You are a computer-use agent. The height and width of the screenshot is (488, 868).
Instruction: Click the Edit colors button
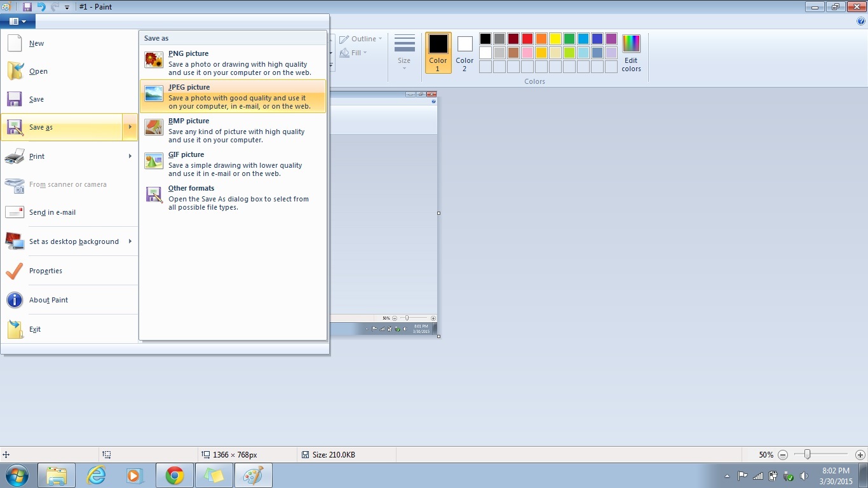(x=631, y=53)
